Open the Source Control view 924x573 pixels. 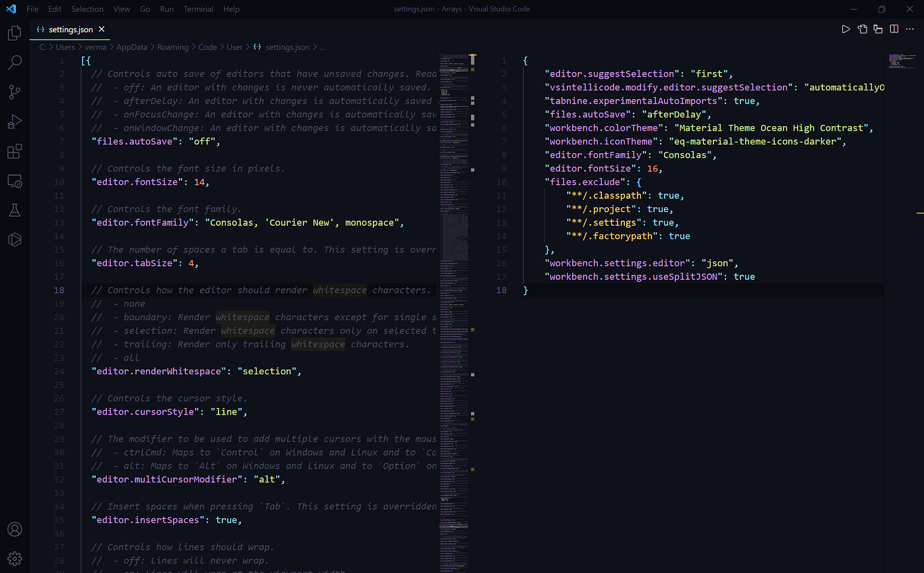coord(15,92)
